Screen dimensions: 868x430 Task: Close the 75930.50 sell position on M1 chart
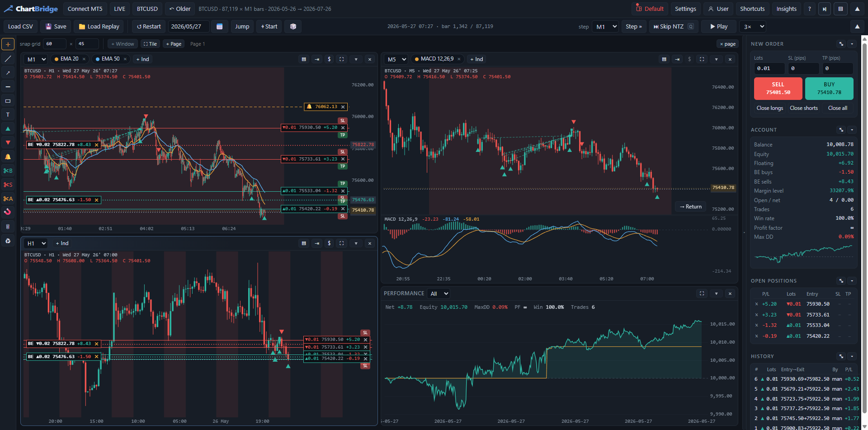click(x=343, y=128)
